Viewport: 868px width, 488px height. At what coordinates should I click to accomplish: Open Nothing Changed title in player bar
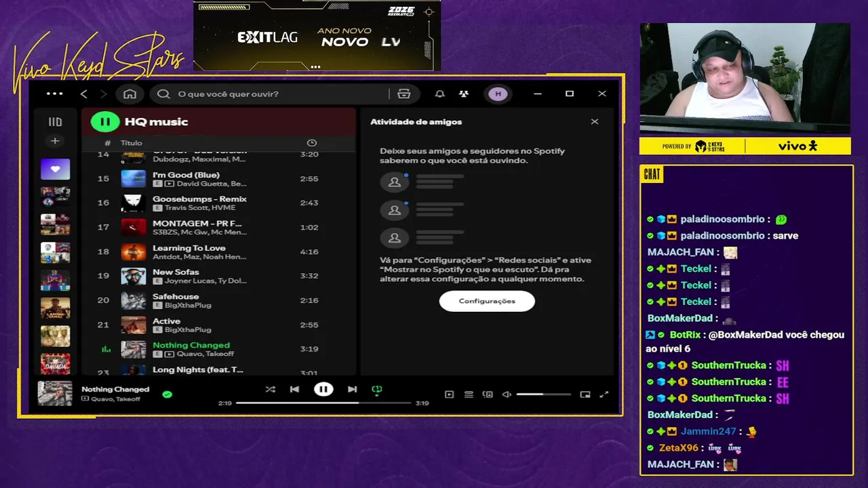[x=115, y=389]
